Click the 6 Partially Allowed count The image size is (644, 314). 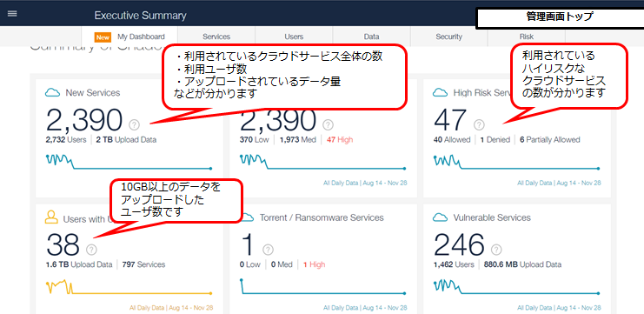(550, 140)
